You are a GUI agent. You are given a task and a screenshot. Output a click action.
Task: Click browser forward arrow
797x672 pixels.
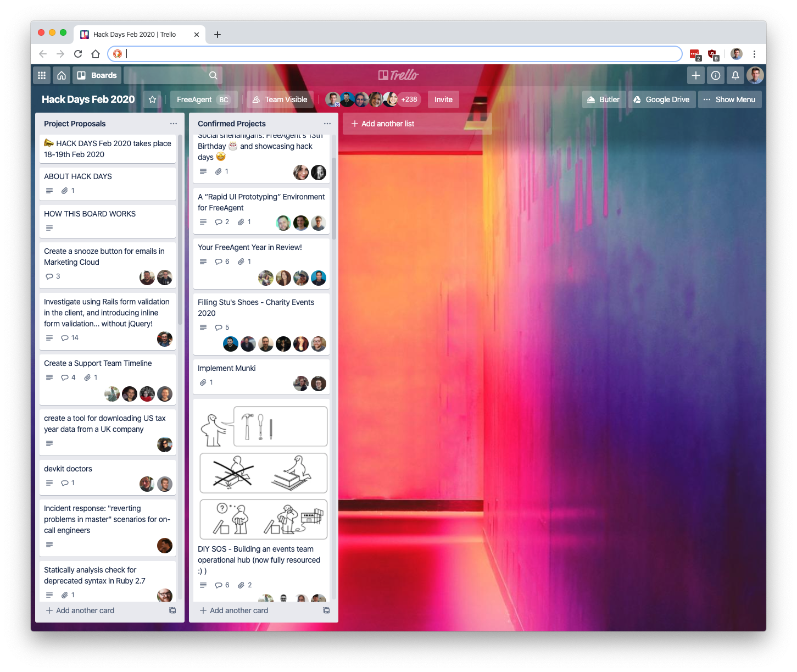(60, 54)
